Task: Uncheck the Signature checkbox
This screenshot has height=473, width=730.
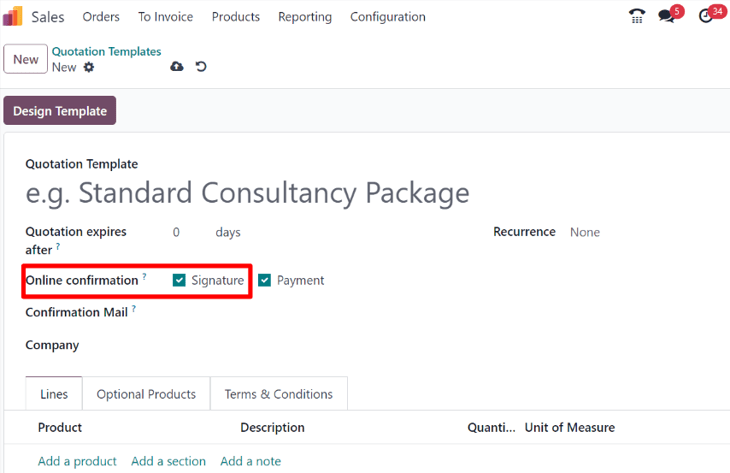Action: (179, 281)
